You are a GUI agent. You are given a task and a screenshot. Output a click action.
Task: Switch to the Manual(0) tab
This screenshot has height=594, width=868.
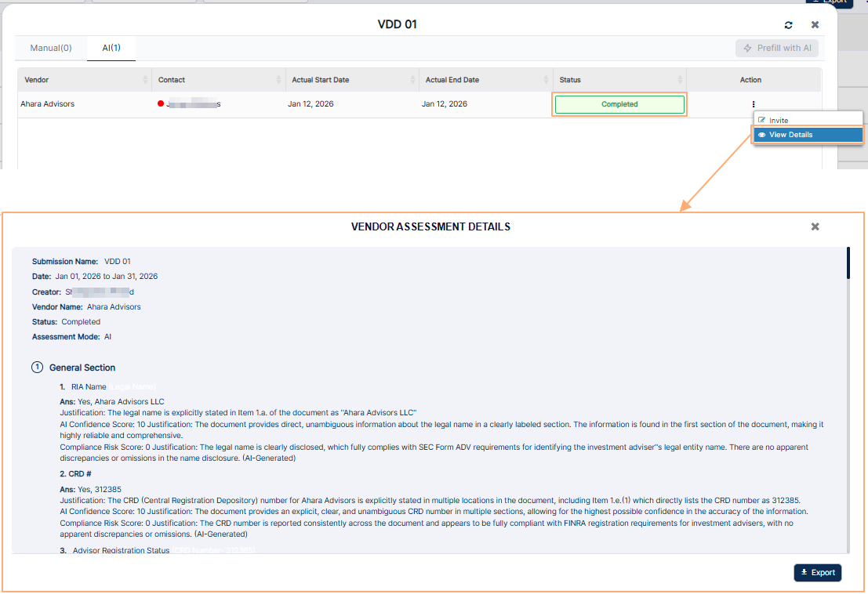pos(51,48)
